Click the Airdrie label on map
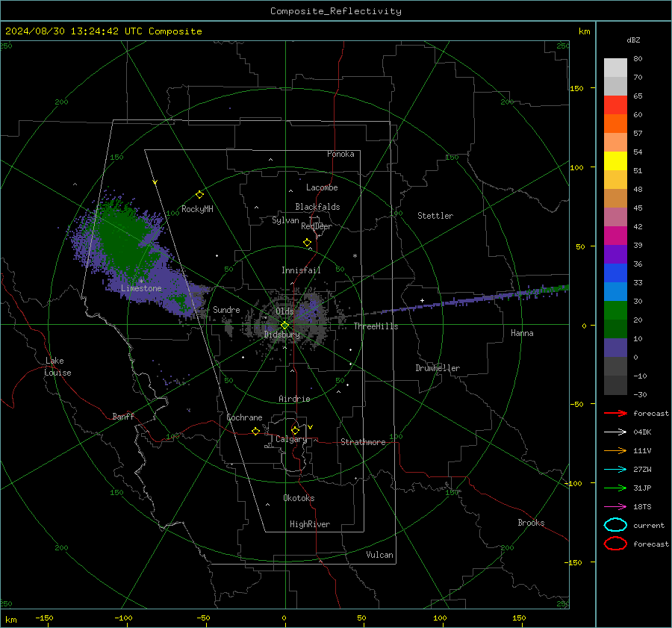672x628 pixels. point(294,399)
